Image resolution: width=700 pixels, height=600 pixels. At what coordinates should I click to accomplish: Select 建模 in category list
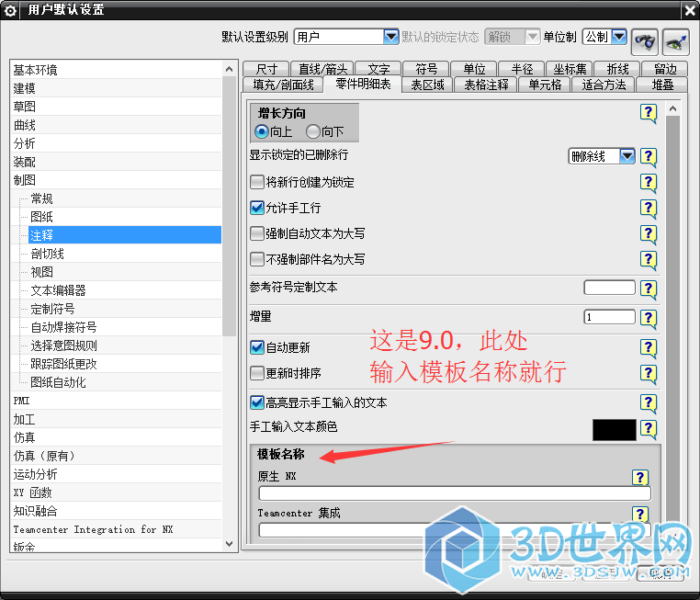pos(116,88)
